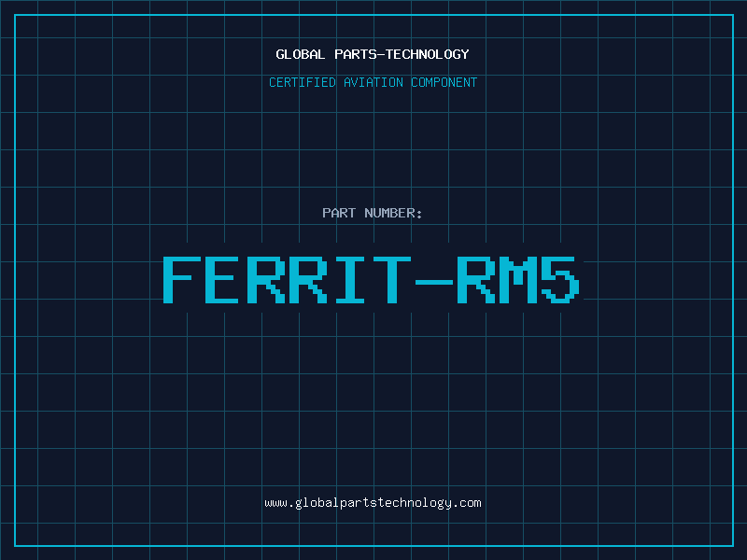The height and width of the screenshot is (560, 747).
Task: Select the FERRIT-RM5 part number
Action: [x=372, y=280]
